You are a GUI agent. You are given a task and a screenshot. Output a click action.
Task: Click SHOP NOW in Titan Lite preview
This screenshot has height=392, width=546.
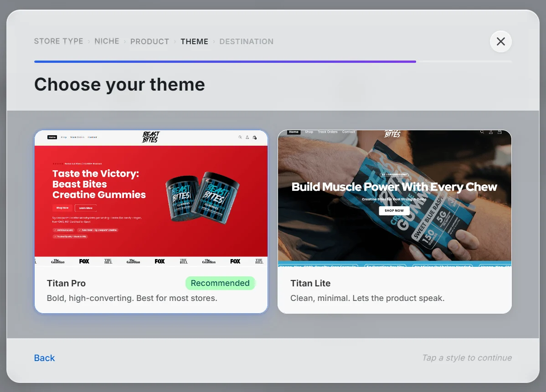(x=394, y=210)
